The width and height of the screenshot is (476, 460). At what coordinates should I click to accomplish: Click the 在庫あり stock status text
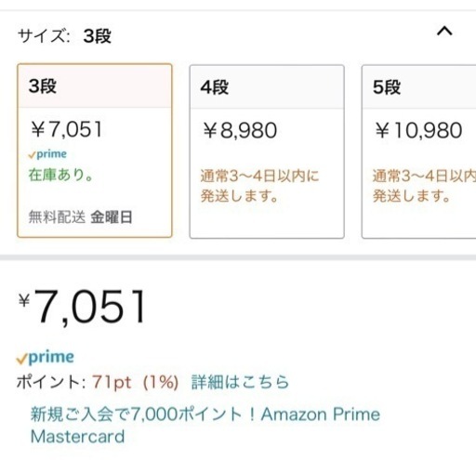pyautogui.click(x=60, y=175)
